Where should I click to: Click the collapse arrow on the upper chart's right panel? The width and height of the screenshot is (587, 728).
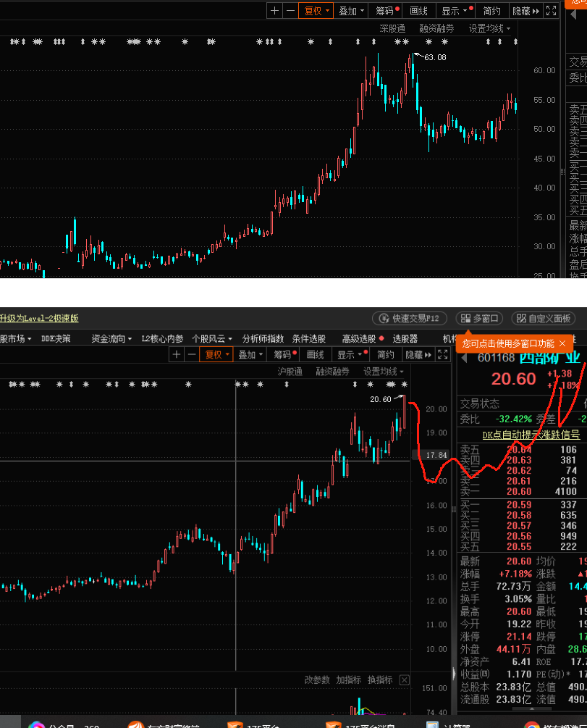point(573,14)
